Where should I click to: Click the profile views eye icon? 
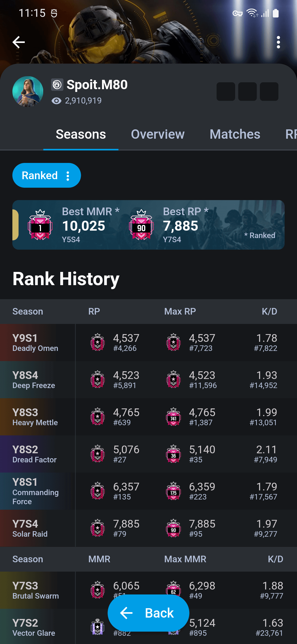tap(56, 101)
